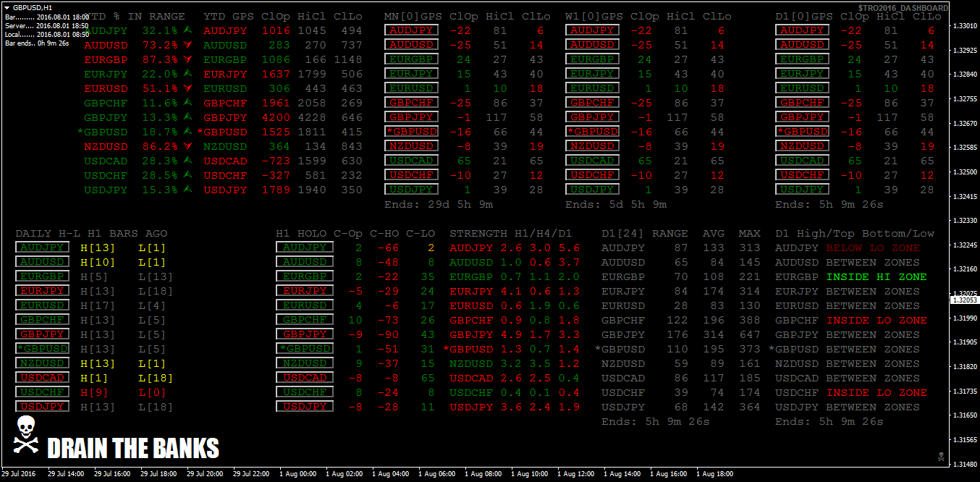Click the large skull and crossbones logo
This screenshot has width=980, height=482.
[27, 436]
